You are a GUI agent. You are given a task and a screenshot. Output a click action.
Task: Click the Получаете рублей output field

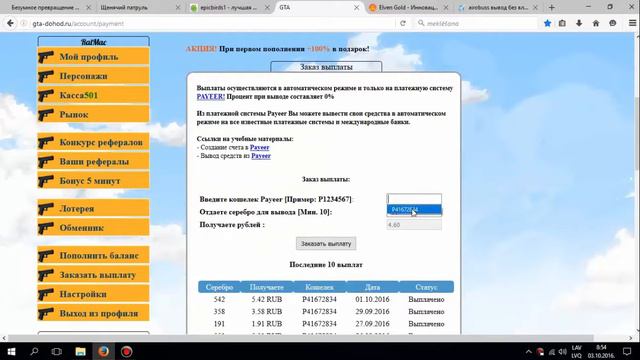414,224
